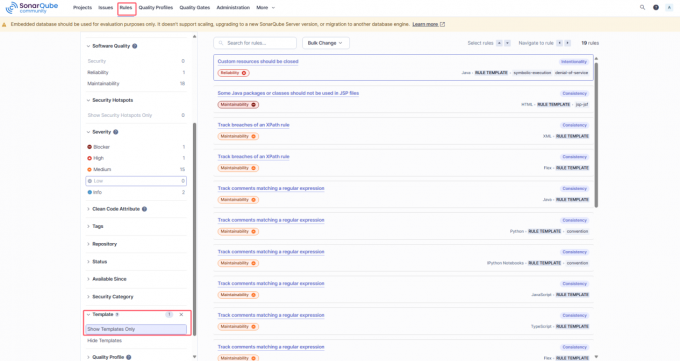Click the sidebar scroll-down arrow
This screenshot has height=361, width=680.
(x=194, y=357)
